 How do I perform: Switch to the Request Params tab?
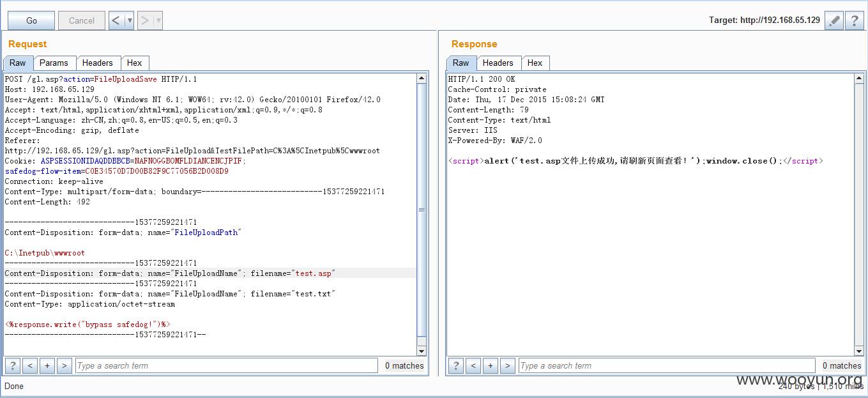pyautogui.click(x=54, y=63)
